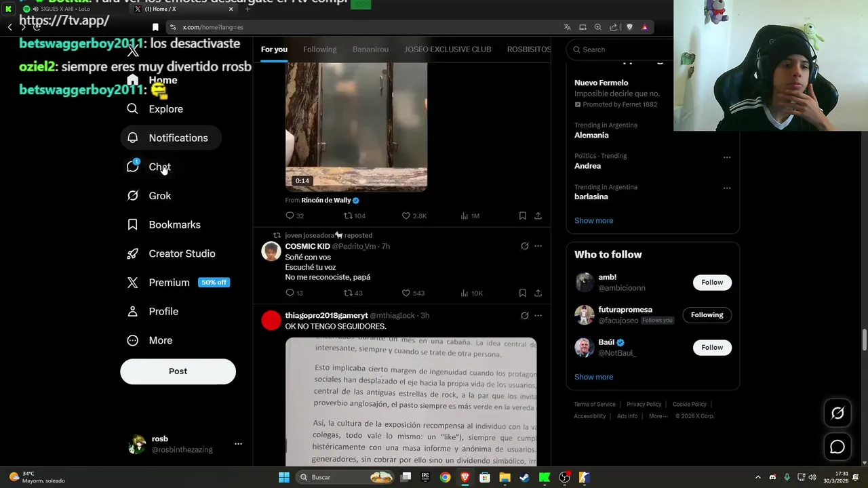Screen dimensions: 868x488
Task: Click the browser address bar URL
Action: click(x=213, y=27)
